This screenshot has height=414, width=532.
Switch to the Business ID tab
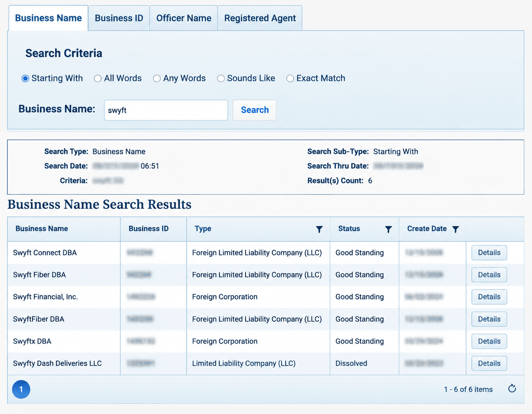(x=119, y=18)
